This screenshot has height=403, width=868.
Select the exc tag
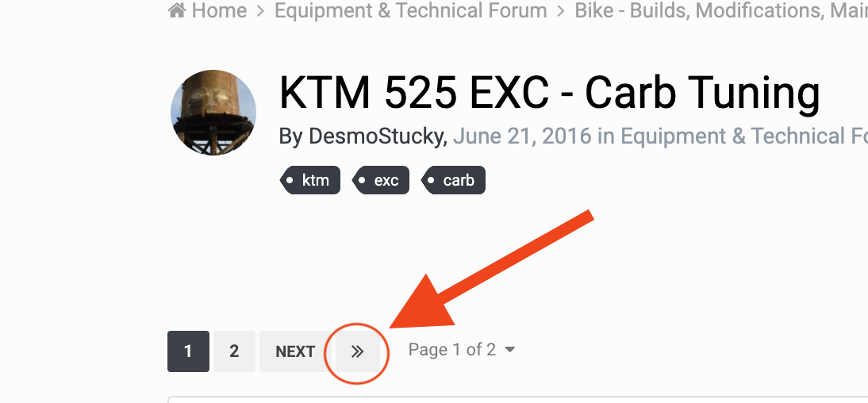[382, 180]
